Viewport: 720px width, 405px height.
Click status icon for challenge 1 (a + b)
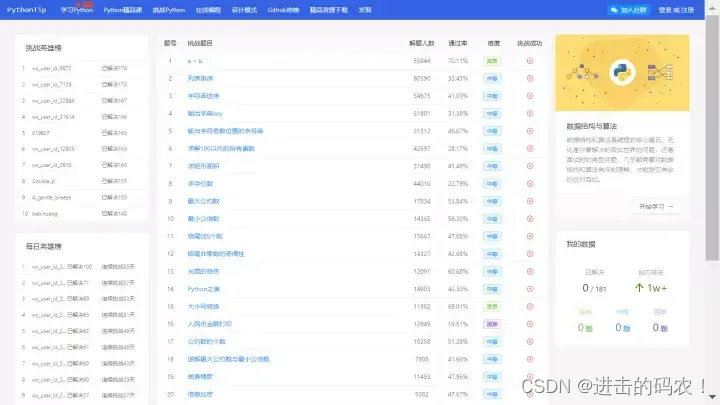(530, 61)
